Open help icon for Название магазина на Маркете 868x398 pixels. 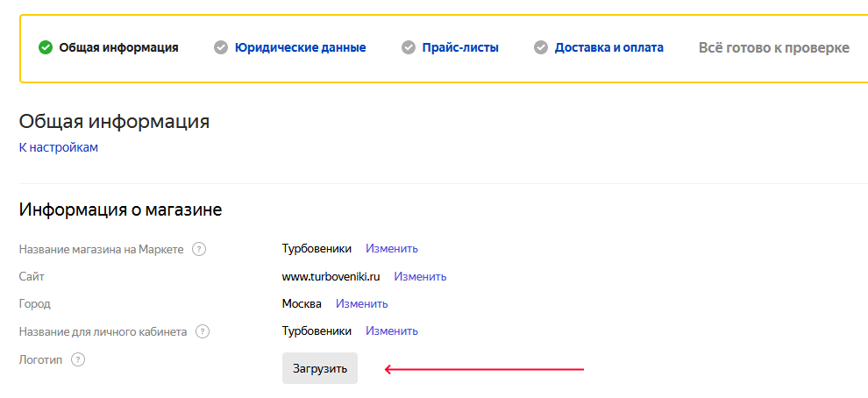[x=199, y=250]
